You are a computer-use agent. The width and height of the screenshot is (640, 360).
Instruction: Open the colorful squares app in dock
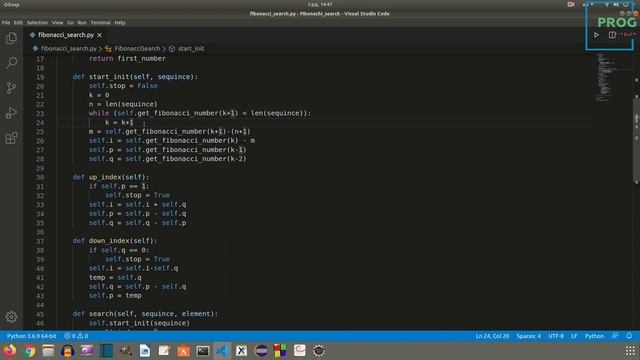280,351
